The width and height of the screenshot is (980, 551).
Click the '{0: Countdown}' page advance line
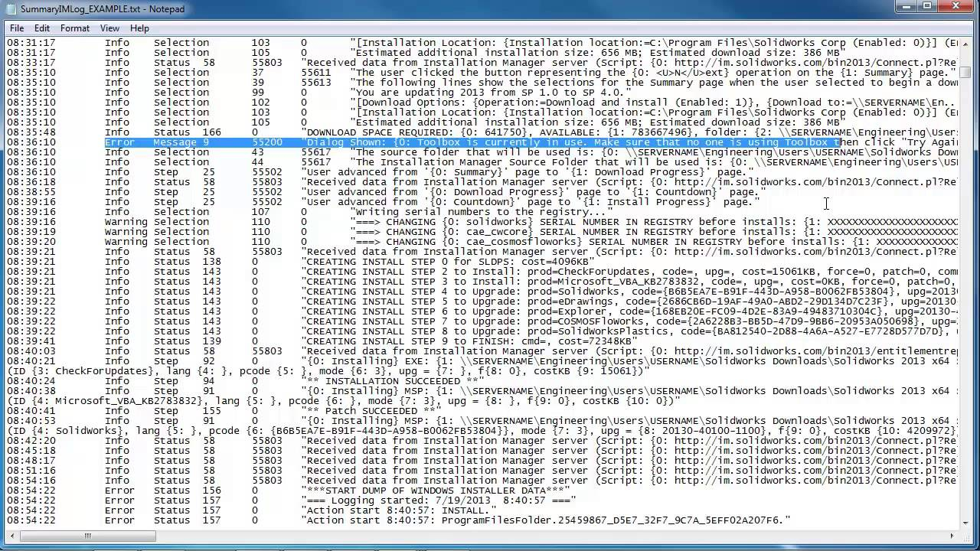pyautogui.click(x=531, y=202)
